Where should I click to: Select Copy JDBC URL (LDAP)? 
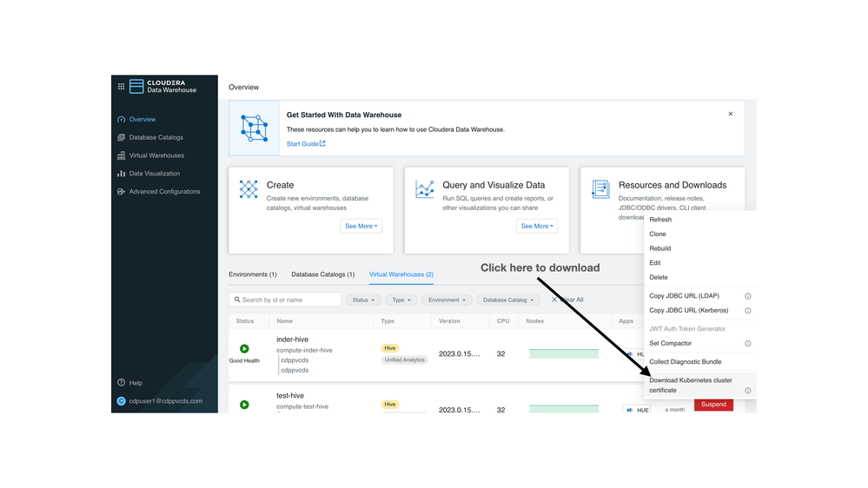coord(684,296)
